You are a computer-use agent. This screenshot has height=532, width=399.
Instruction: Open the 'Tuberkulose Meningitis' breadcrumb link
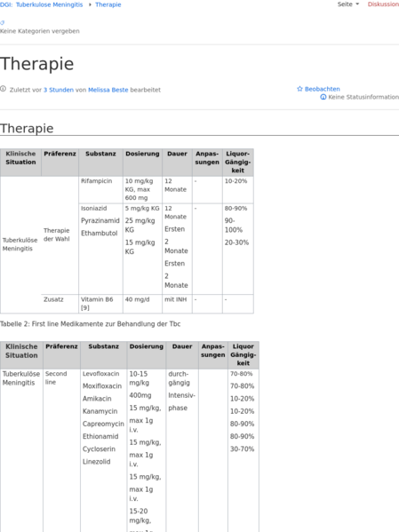point(49,4)
